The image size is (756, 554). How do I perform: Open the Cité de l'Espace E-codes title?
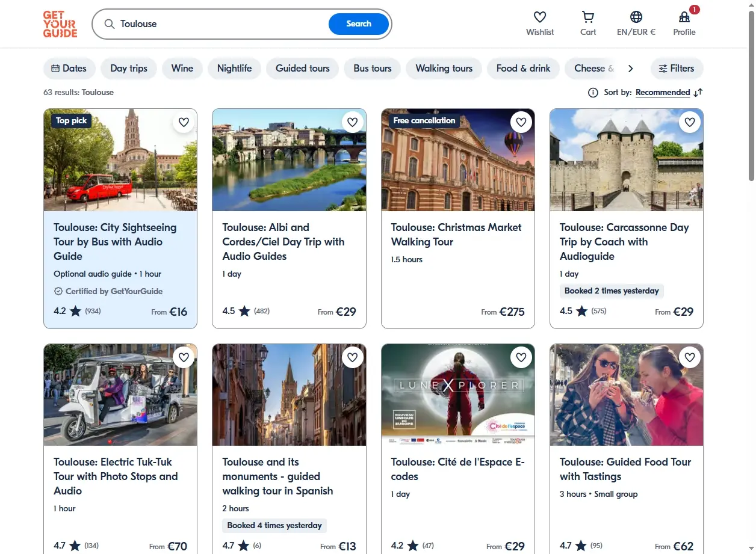click(x=457, y=469)
